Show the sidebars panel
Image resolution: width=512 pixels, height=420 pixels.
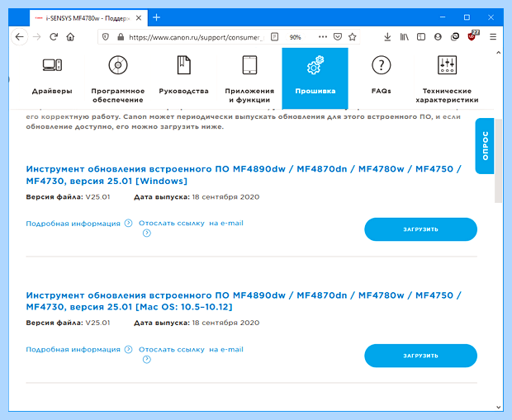point(421,37)
